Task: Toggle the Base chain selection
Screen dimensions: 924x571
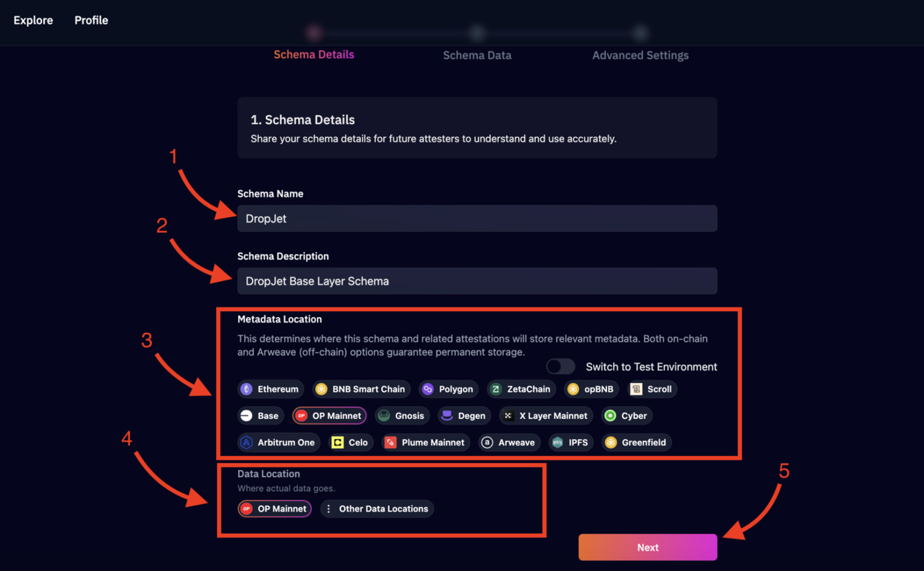Action: [x=260, y=415]
